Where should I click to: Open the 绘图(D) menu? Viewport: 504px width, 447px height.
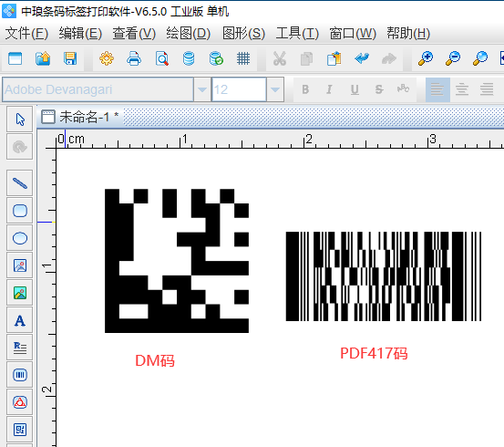coord(189,34)
